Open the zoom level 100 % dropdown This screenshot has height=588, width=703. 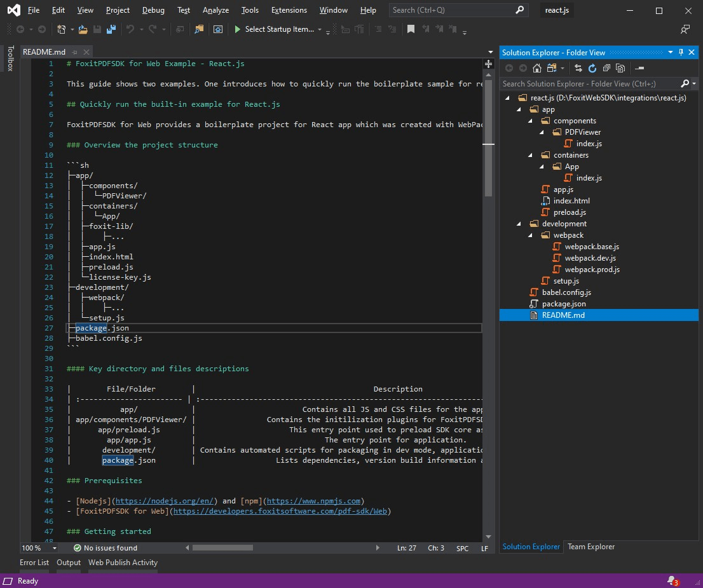pos(54,548)
